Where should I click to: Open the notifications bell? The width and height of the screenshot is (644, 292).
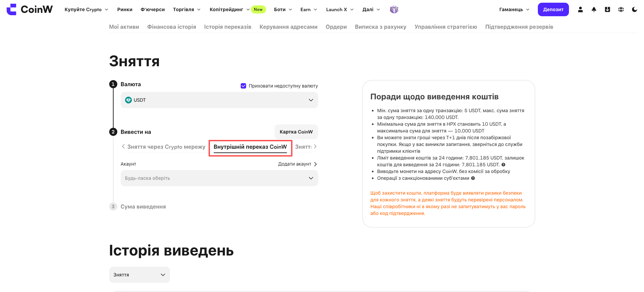point(594,9)
